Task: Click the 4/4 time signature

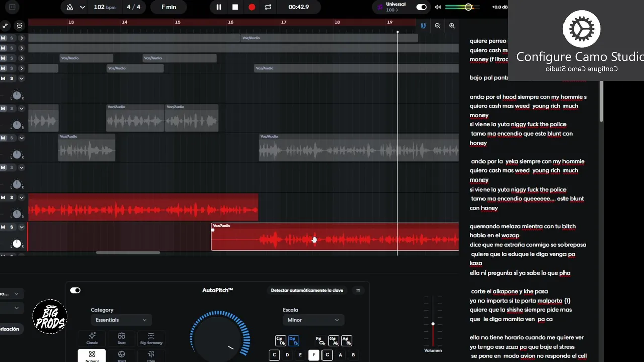Action: pyautogui.click(x=134, y=7)
